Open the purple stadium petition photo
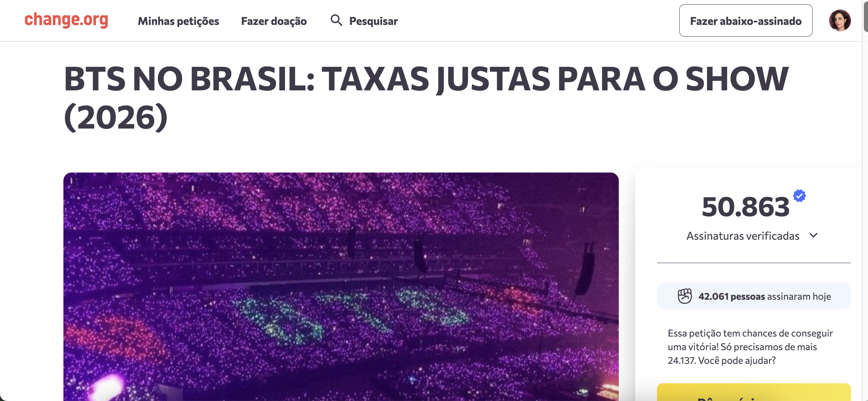Viewport: 868px width, 401px height. 341,286
